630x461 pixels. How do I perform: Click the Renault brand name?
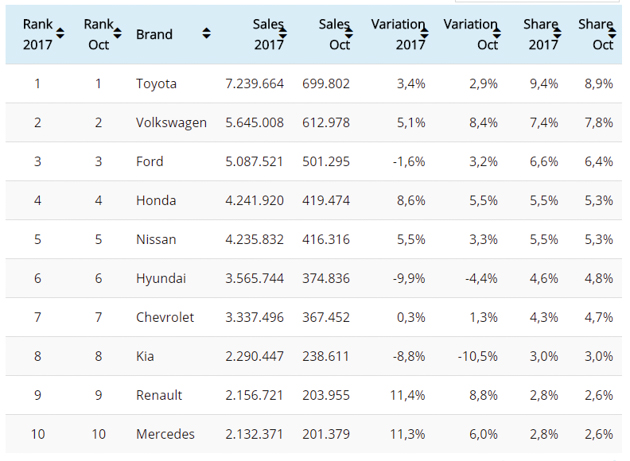(x=159, y=395)
